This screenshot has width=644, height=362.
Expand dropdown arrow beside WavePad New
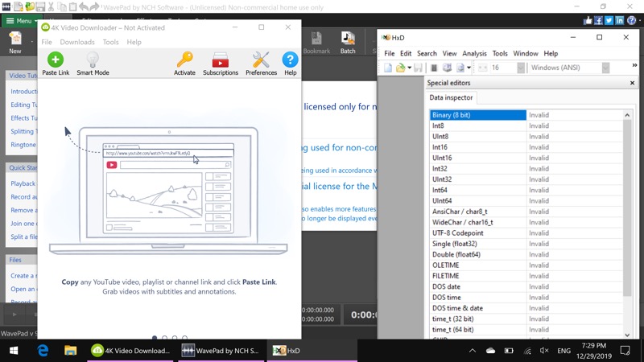pos(31,41)
